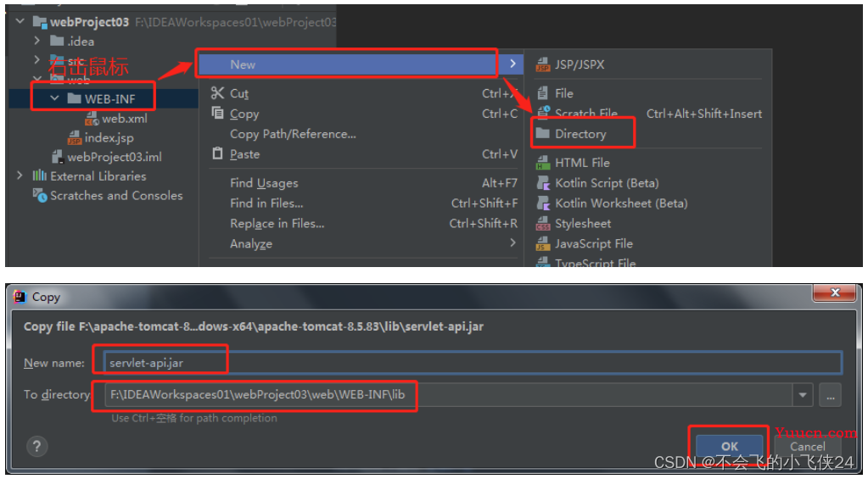
Task: Select TypeScript File in New submenu
Action: (595, 262)
